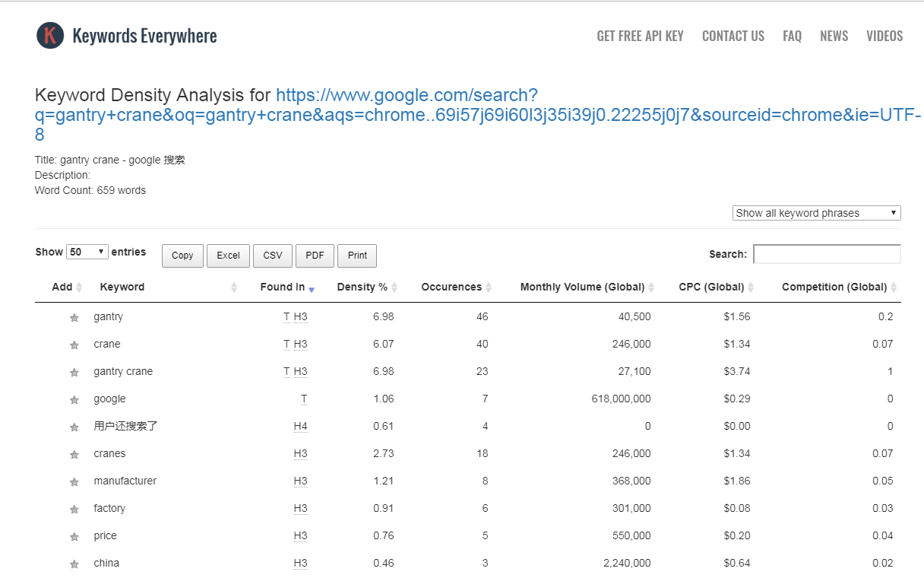Add 'gantry crane' keyword via star
The image size is (924, 578).
(x=74, y=373)
